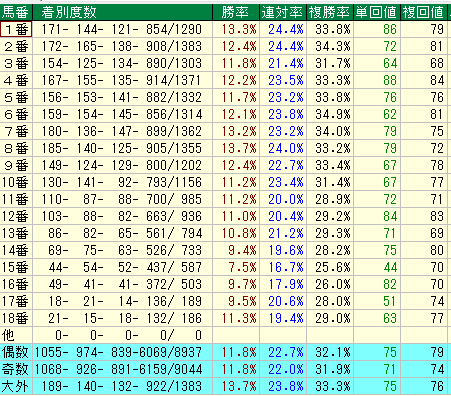Sort by the 馬番 column header
Viewport: 451px width, 396px height.
[x=16, y=12]
